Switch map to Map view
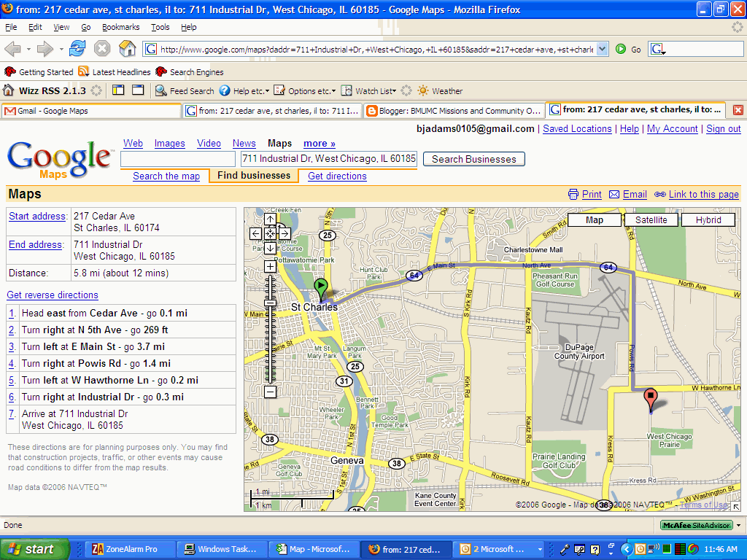Image resolution: width=747 pixels, height=560 pixels. click(594, 220)
